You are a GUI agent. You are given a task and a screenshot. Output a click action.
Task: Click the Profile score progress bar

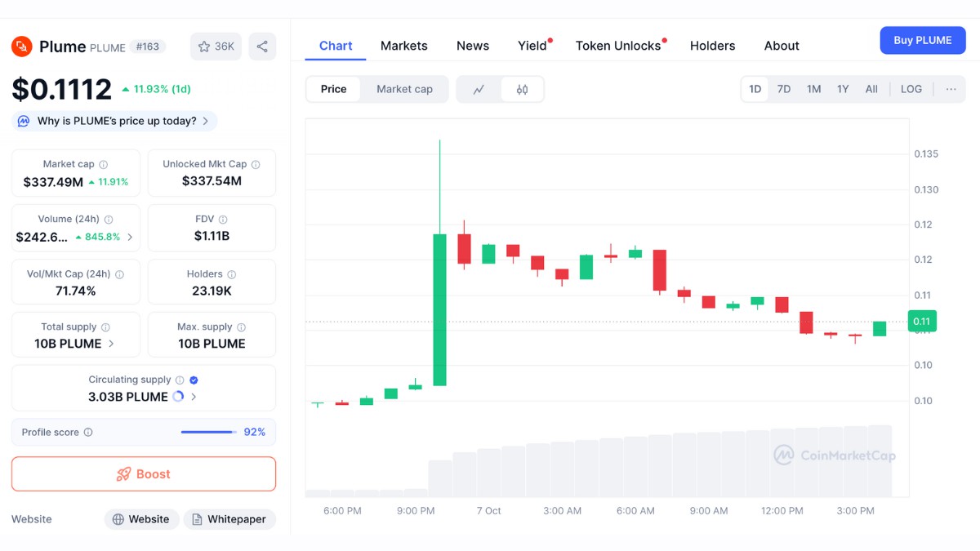(x=207, y=432)
